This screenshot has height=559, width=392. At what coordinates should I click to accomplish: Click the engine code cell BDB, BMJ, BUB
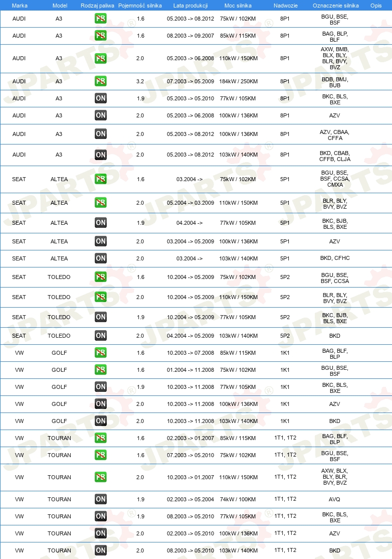(x=335, y=82)
